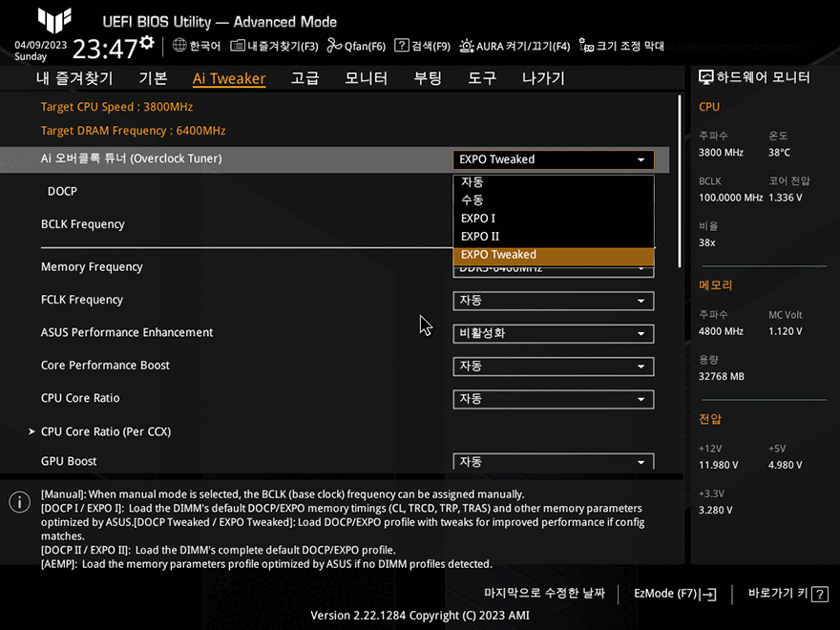Open the 나가기 tab
Screen dimensions: 840x630
pos(543,78)
